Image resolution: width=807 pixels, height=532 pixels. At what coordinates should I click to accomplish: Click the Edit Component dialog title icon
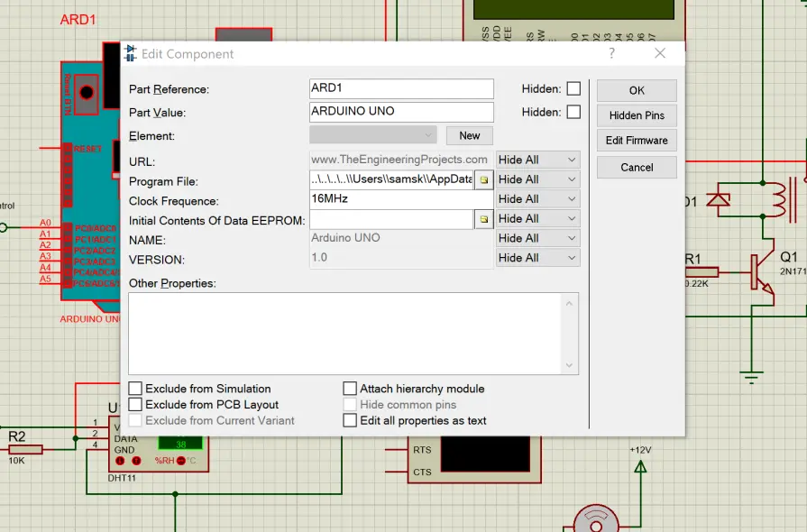pyautogui.click(x=130, y=53)
